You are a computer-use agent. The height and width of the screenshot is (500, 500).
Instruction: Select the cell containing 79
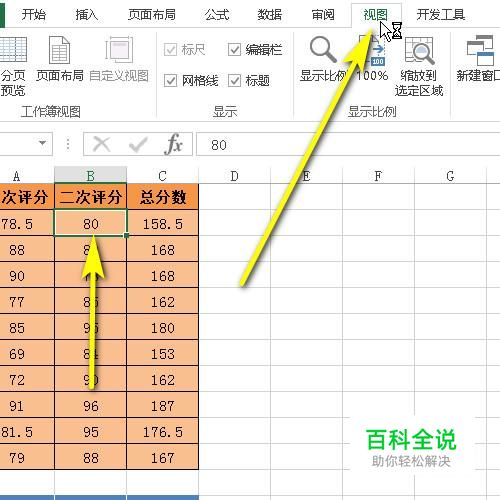[27, 457]
